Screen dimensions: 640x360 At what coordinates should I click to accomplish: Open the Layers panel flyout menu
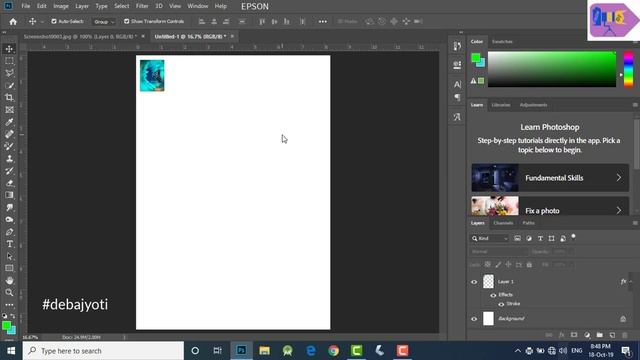(x=635, y=223)
